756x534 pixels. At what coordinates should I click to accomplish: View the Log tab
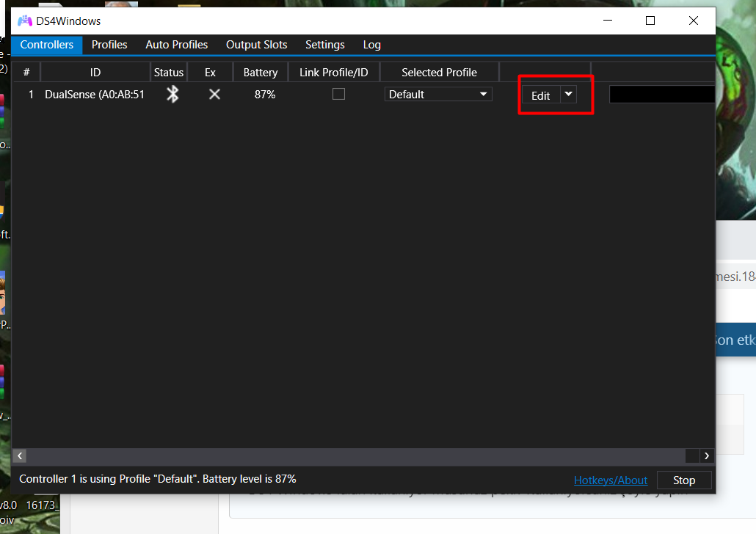pos(371,45)
